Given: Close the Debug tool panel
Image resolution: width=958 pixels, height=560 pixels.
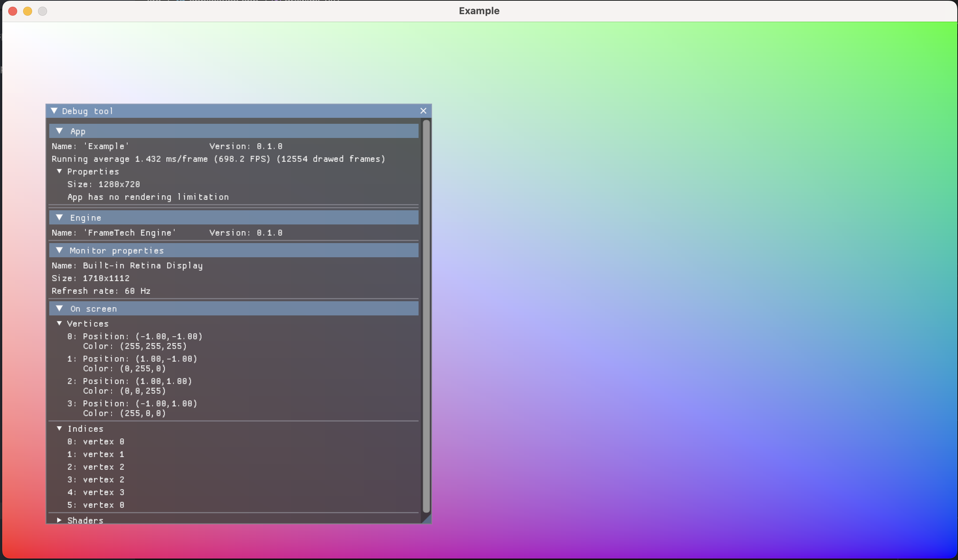Looking at the screenshot, I should tap(423, 111).
